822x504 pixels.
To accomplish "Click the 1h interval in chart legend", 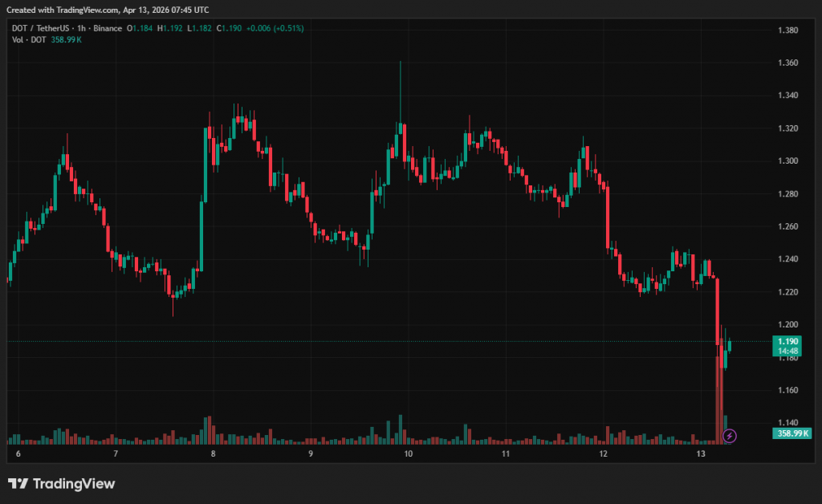I will tap(80, 29).
